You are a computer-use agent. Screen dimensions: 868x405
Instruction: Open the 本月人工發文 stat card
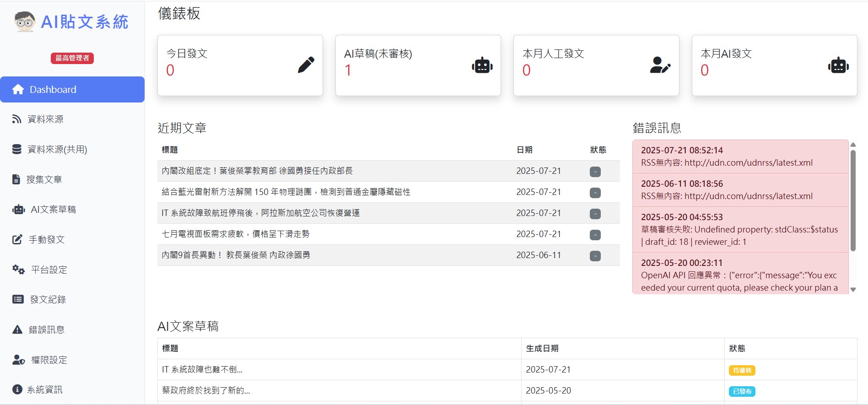[596, 65]
